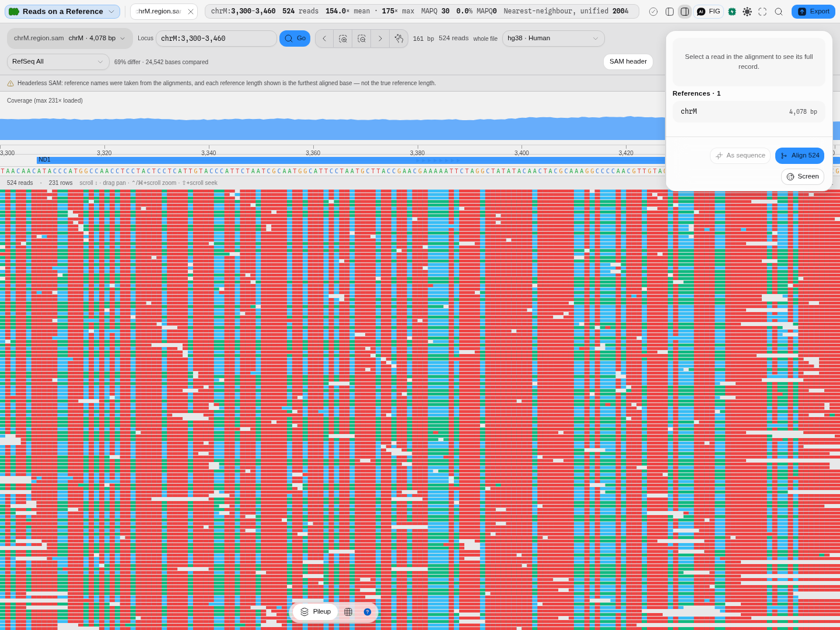Click the Locus input field

click(x=216, y=38)
